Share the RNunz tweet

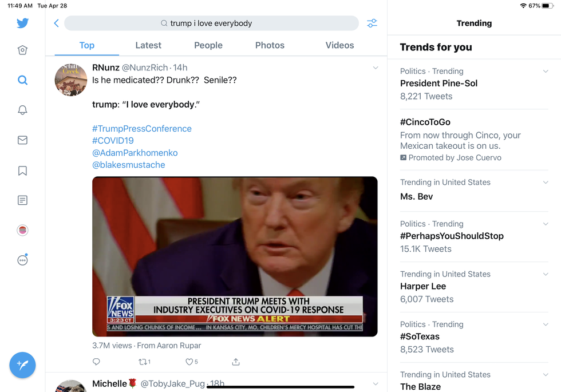point(236,362)
